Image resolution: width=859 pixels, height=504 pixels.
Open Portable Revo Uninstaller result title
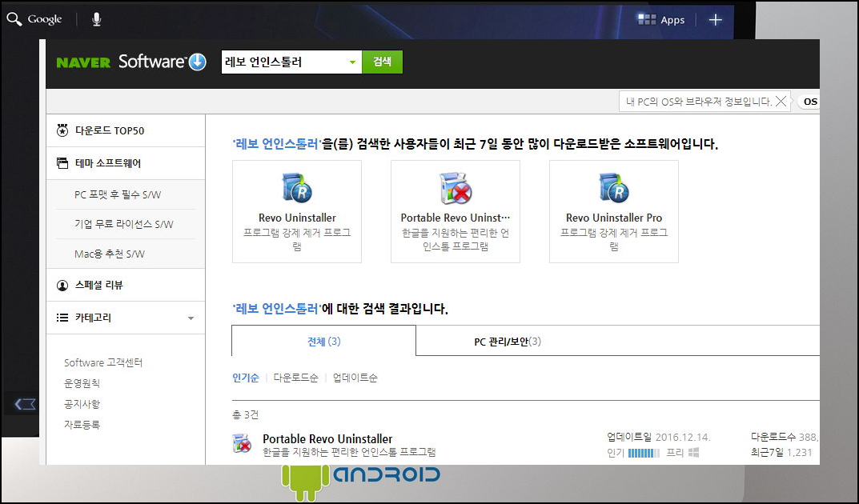[327, 439]
